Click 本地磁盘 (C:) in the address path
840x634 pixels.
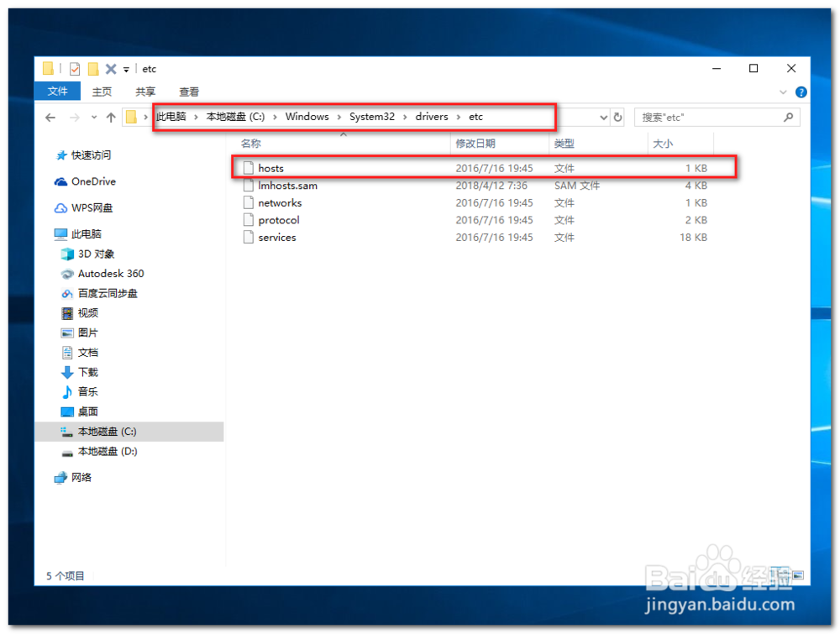[236, 117]
